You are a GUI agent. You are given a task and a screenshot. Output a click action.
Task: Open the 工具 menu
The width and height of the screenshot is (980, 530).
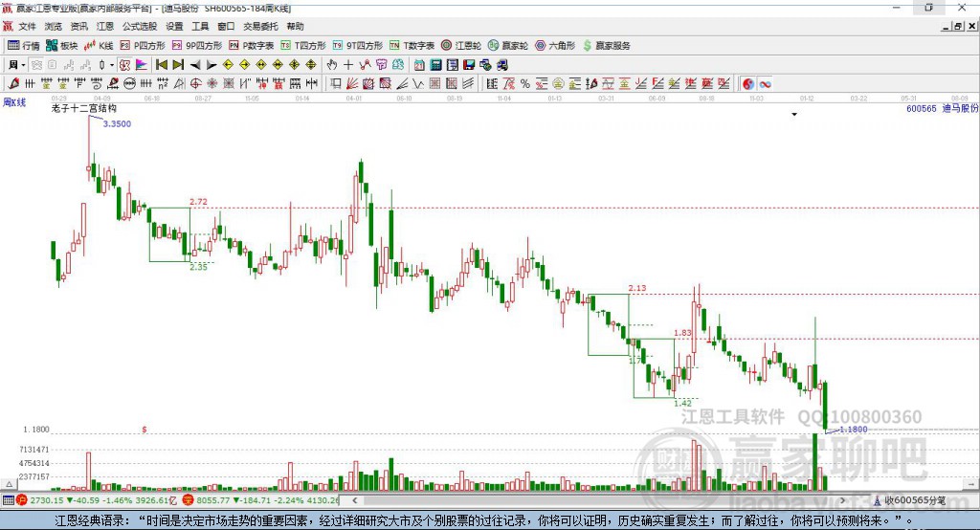pos(200,26)
